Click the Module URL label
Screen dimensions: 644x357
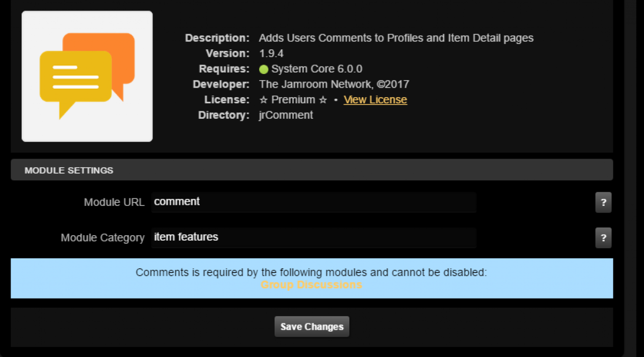pos(114,202)
